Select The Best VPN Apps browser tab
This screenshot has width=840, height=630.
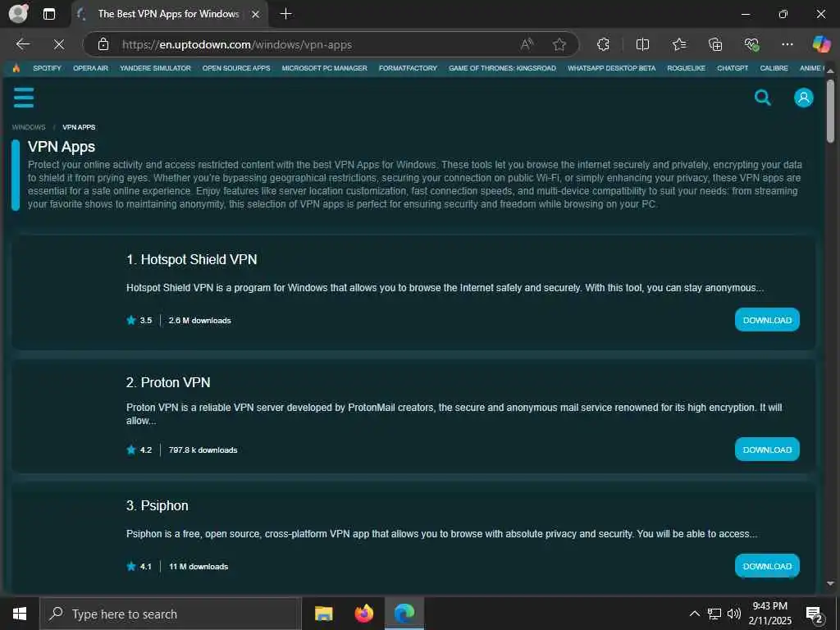click(x=168, y=14)
